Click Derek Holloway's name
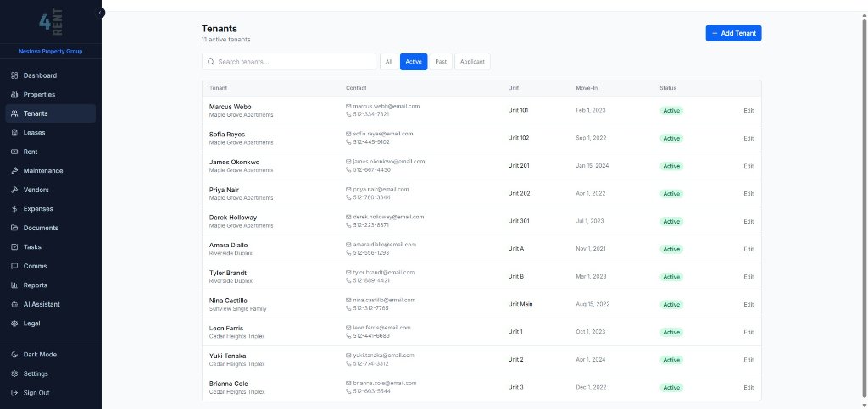 [x=233, y=218]
